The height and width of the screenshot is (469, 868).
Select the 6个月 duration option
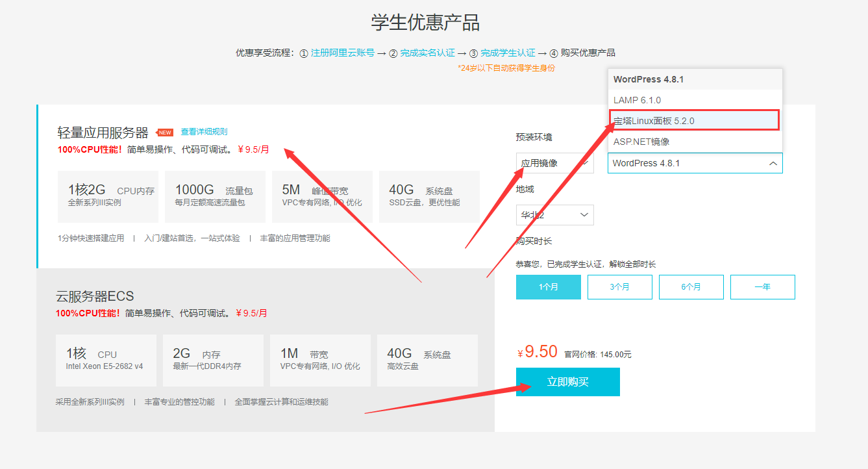691,287
